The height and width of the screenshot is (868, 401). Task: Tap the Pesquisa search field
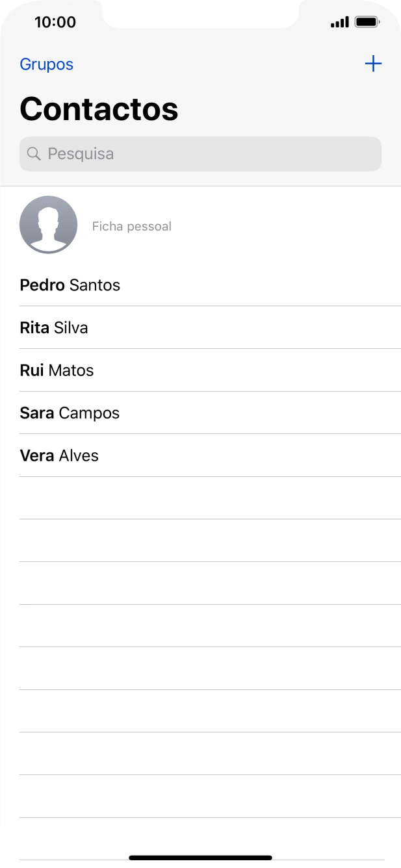tap(200, 153)
